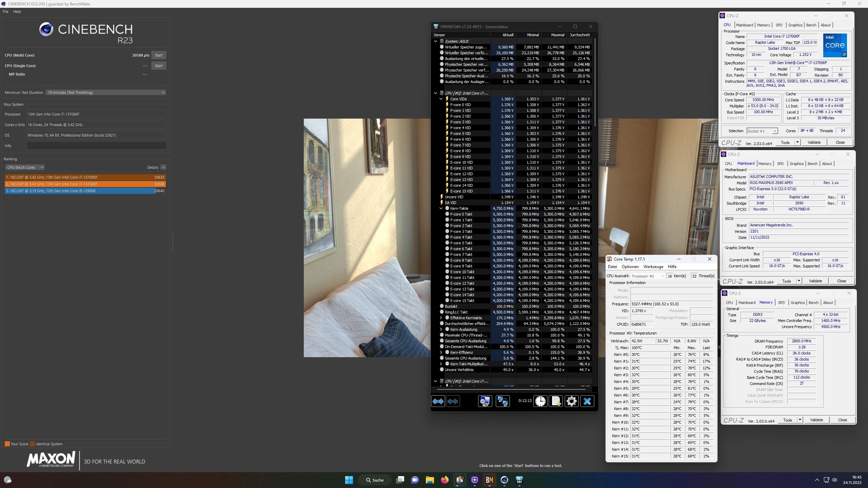The width and height of the screenshot is (868, 488).
Task: Open Graphics tab in mainboard CPU-Z window
Action: pyautogui.click(x=796, y=164)
